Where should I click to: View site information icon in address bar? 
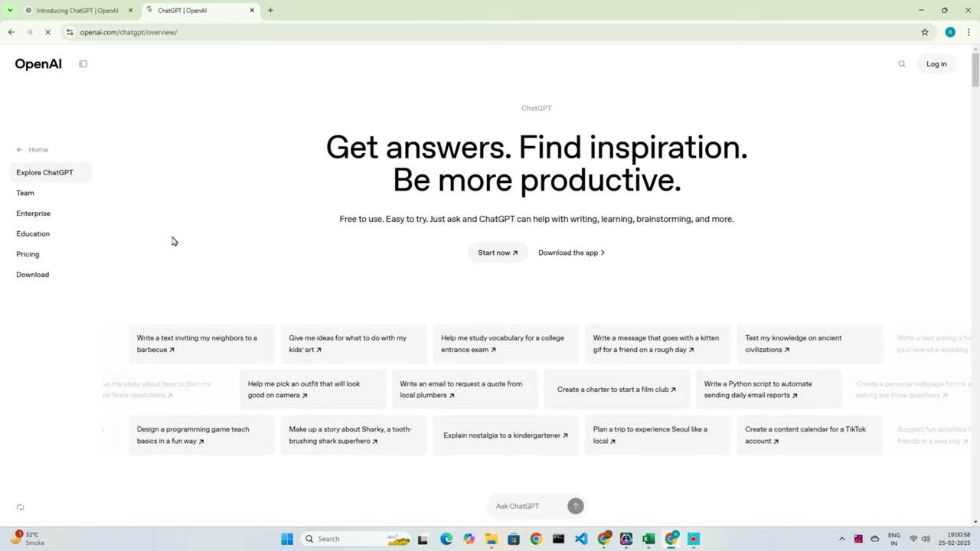70,32
